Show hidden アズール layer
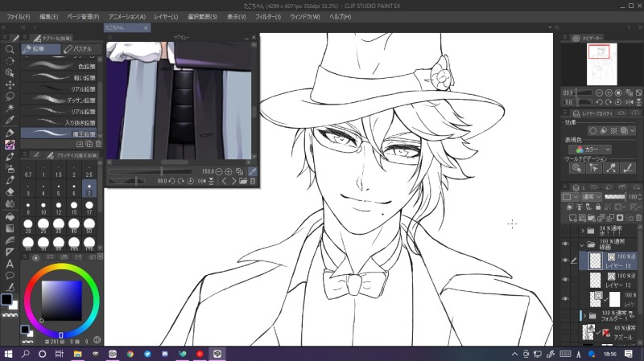 [565, 332]
